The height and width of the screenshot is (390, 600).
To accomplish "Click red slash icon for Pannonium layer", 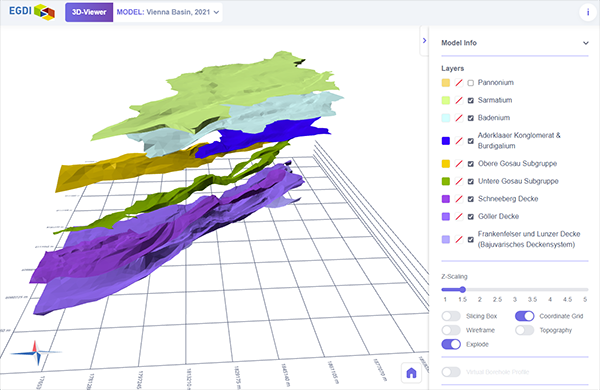I will click(x=458, y=83).
